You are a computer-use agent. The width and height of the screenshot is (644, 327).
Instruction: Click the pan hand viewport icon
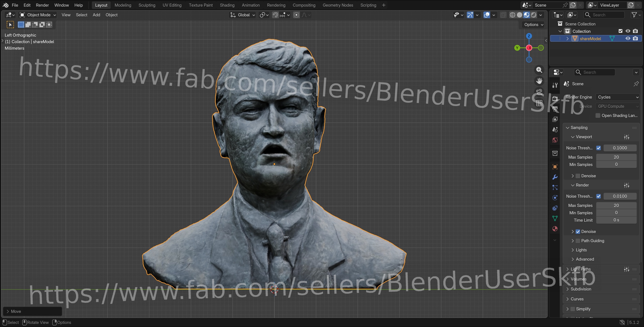tap(539, 81)
